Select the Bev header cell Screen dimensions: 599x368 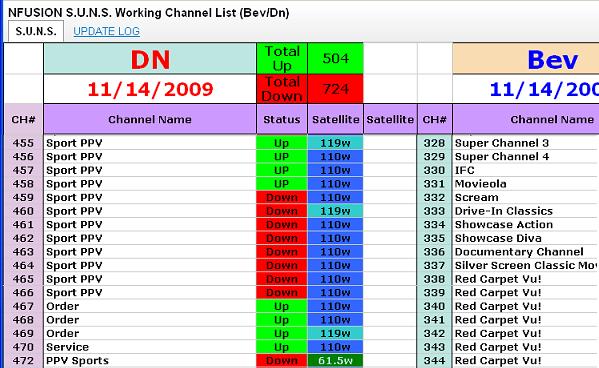point(526,58)
